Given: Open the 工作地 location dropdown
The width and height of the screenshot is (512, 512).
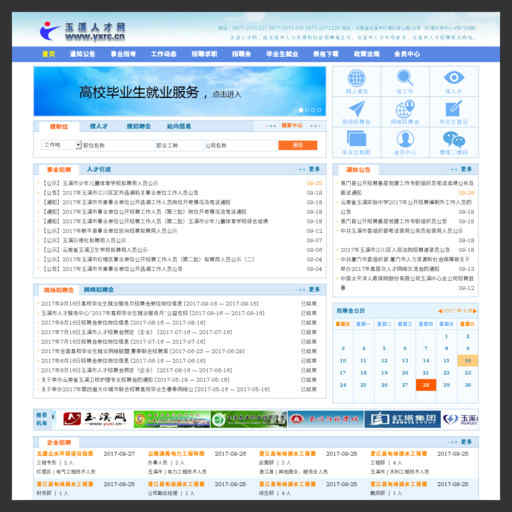Looking at the screenshot, I should [x=61, y=145].
